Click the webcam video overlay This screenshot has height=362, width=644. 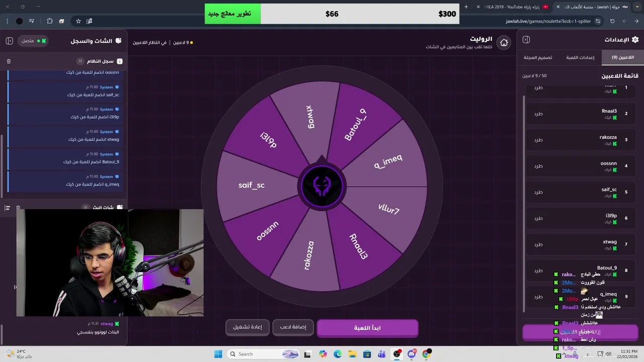pyautogui.click(x=110, y=263)
